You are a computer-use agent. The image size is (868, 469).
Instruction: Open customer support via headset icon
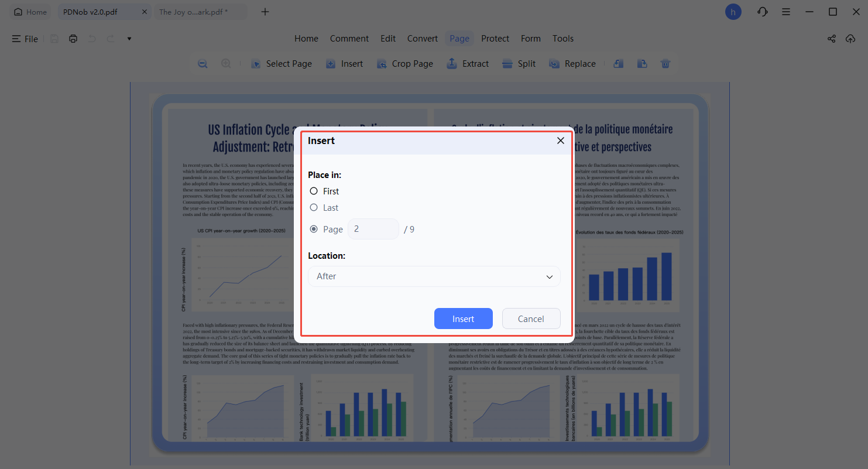point(762,12)
